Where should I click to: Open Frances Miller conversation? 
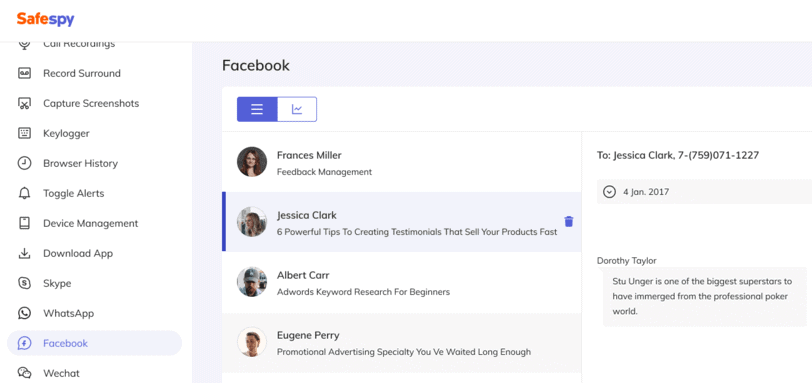(401, 162)
